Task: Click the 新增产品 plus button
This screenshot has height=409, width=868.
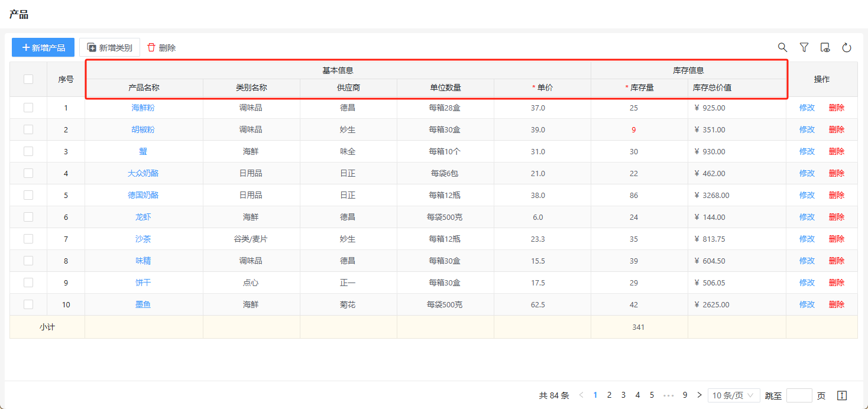Action: tap(43, 47)
